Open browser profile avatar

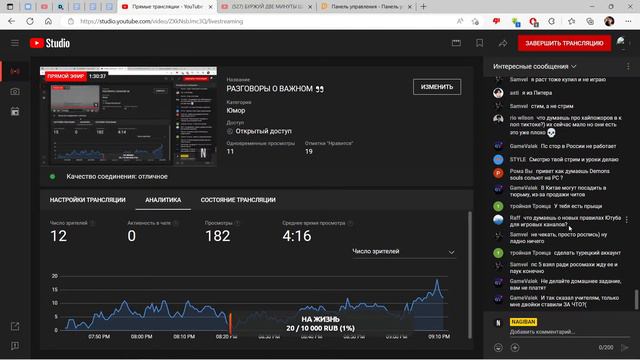pos(609,21)
